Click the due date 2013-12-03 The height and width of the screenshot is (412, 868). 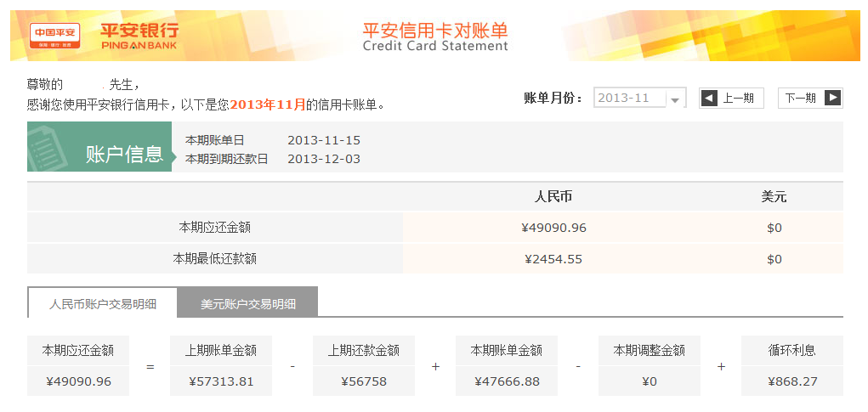click(x=324, y=159)
